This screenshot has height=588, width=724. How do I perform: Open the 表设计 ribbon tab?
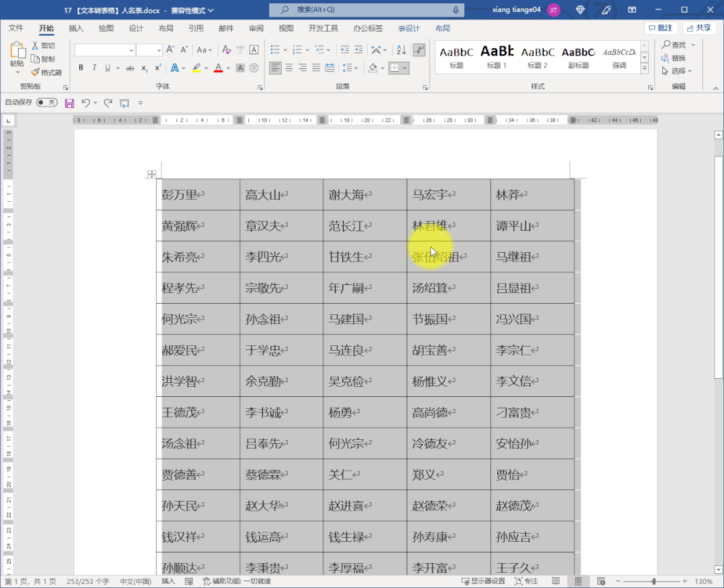(x=409, y=28)
